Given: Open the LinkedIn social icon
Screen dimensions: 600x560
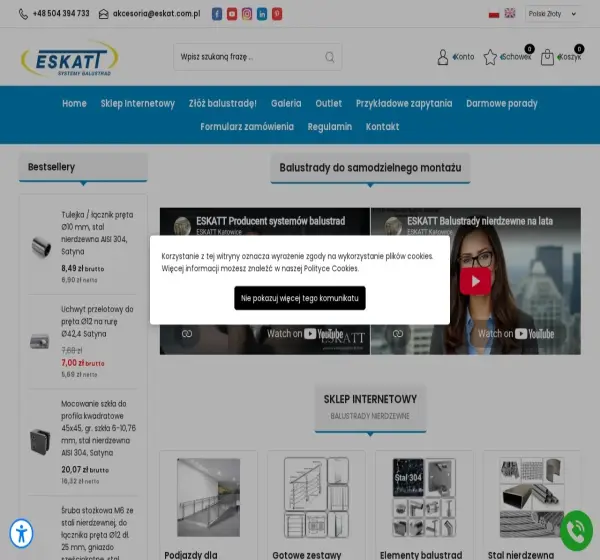Looking at the screenshot, I should 262,14.
